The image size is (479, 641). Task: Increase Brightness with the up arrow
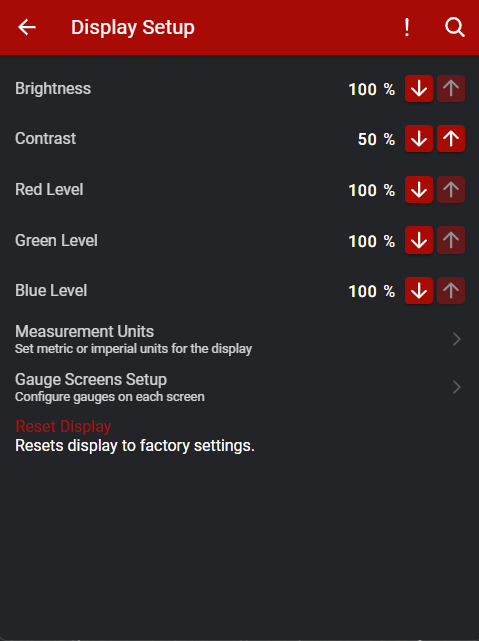click(x=451, y=88)
